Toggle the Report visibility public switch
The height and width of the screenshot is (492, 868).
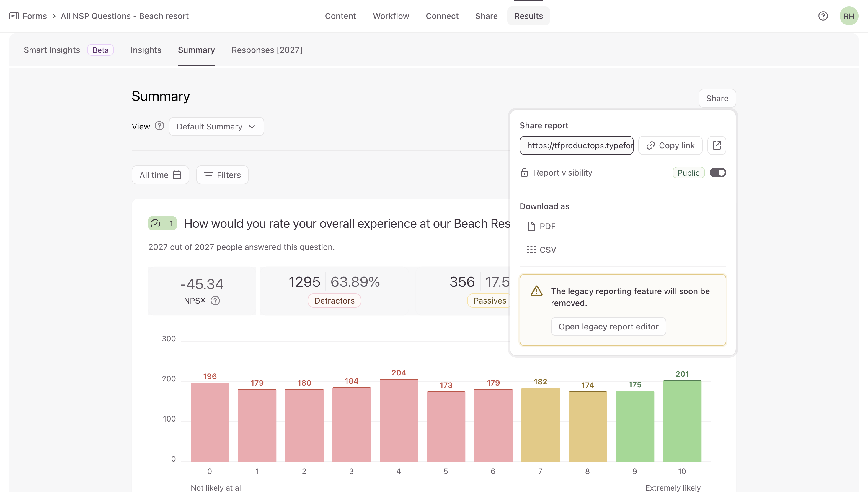pos(717,173)
